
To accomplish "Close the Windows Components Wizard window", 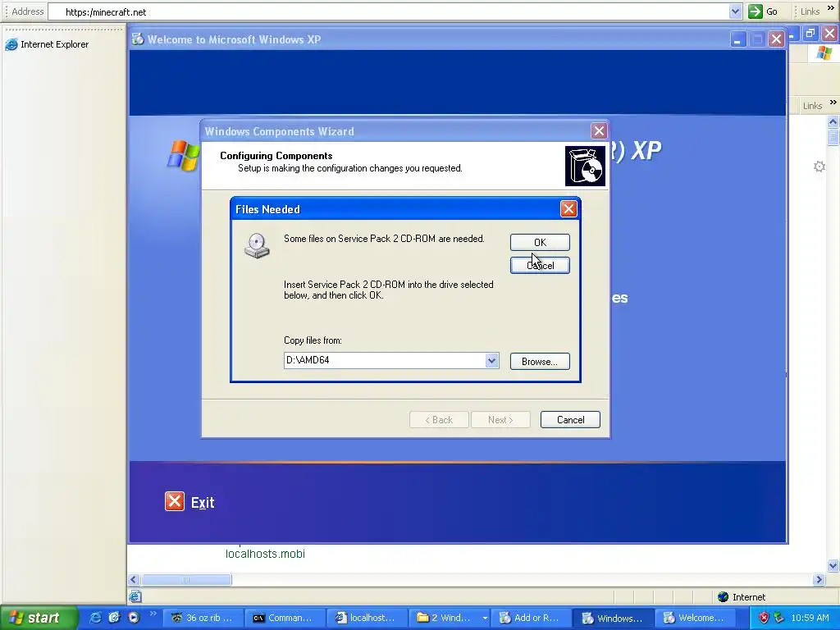I will point(599,131).
